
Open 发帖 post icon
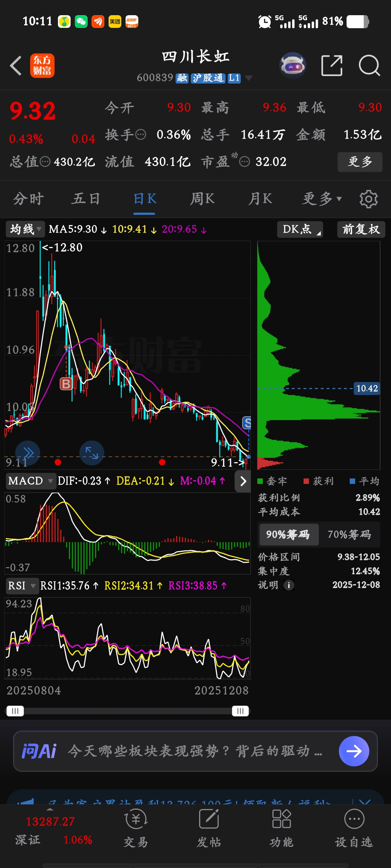point(209,829)
